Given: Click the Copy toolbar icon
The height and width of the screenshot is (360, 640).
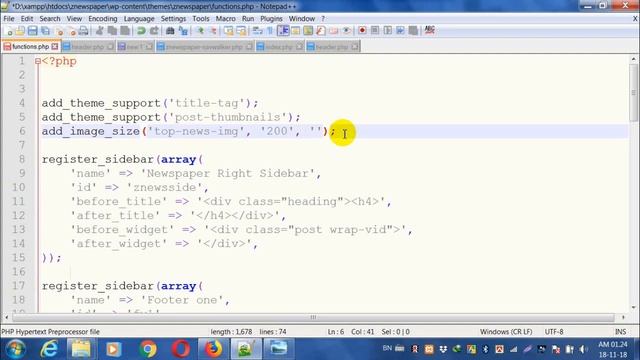Looking at the screenshot, I should [x=112, y=31].
